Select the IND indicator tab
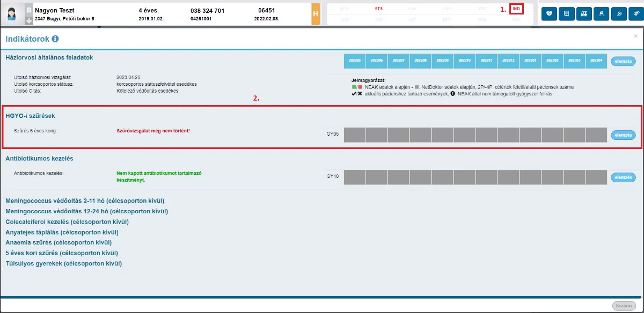The image size is (644, 313). click(x=516, y=9)
